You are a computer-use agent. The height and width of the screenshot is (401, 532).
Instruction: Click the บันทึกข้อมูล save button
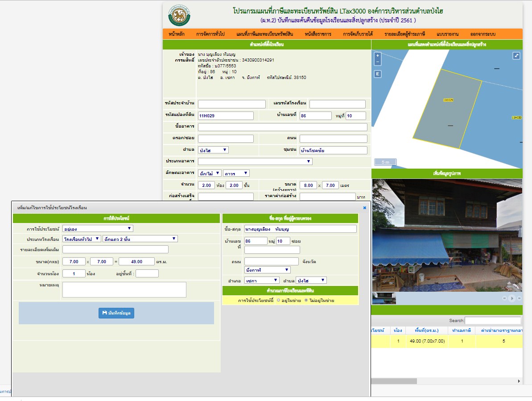(116, 313)
